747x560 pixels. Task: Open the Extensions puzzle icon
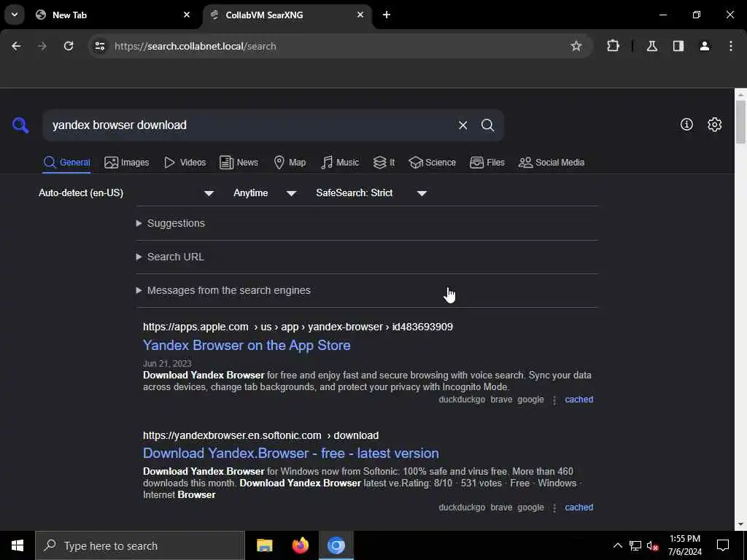tap(613, 46)
